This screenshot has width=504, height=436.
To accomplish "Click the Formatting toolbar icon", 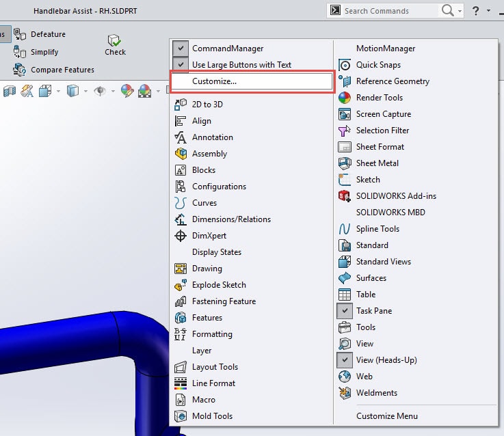I will [x=181, y=333].
